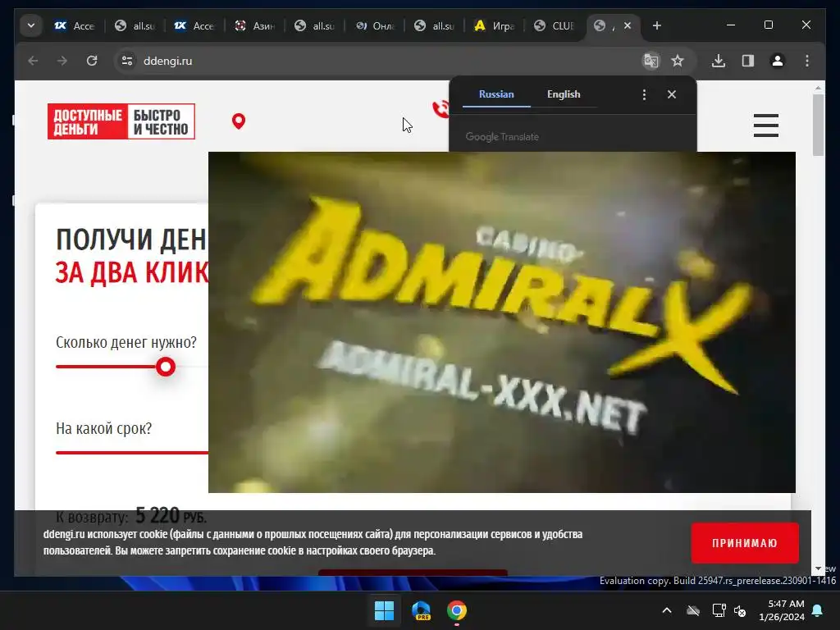This screenshot has width=840, height=630.
Task: Click the Доступные Деньги logo
Action: point(121,121)
